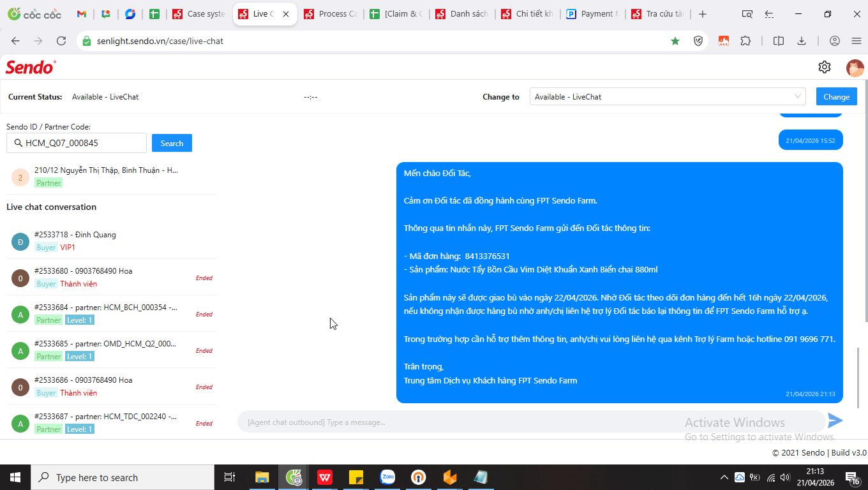Screen dimensions: 868x490
Task: Open conversation #2533685 partner OMD_HCM_Q2
Action: point(112,350)
